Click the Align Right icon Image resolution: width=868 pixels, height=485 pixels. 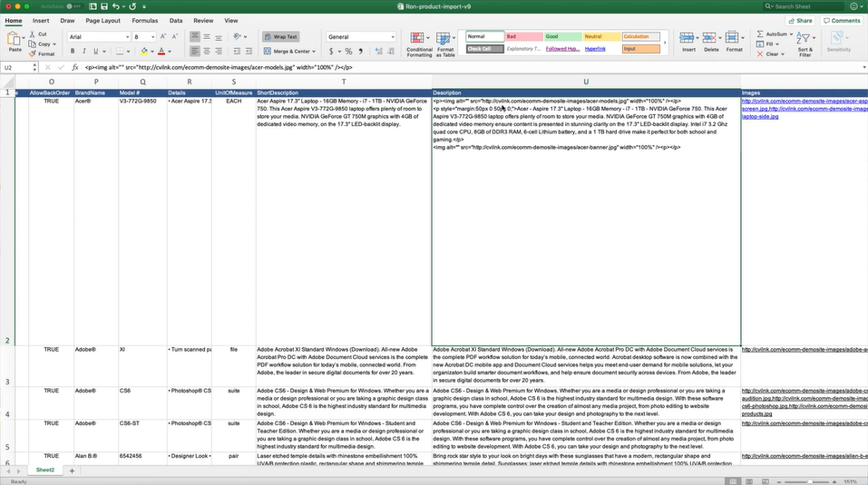click(219, 51)
